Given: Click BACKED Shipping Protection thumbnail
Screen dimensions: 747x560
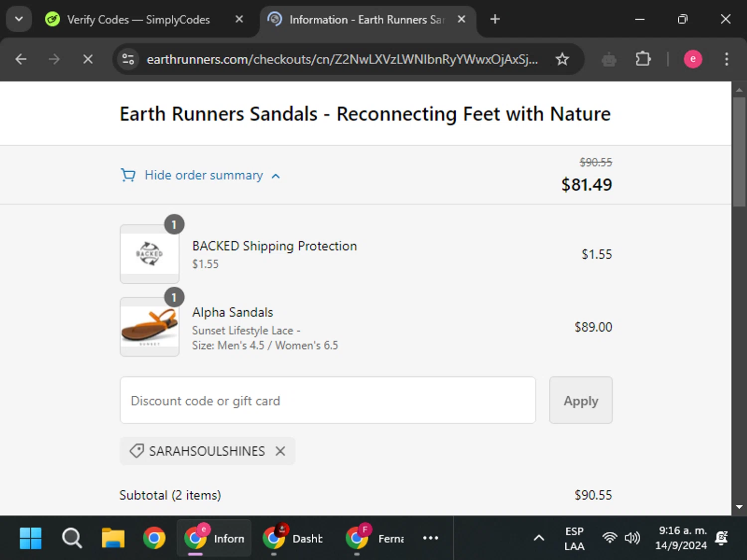Looking at the screenshot, I should coord(149,254).
